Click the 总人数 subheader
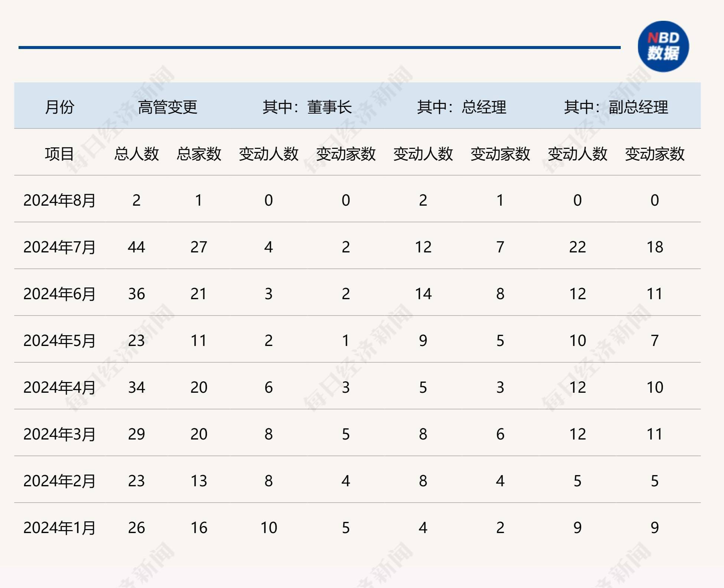 click(136, 154)
